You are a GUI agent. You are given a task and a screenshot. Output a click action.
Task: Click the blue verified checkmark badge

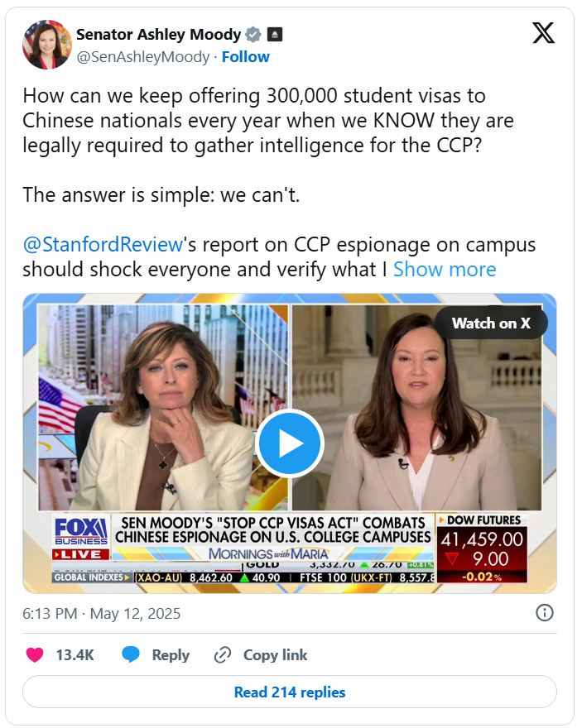tap(253, 35)
